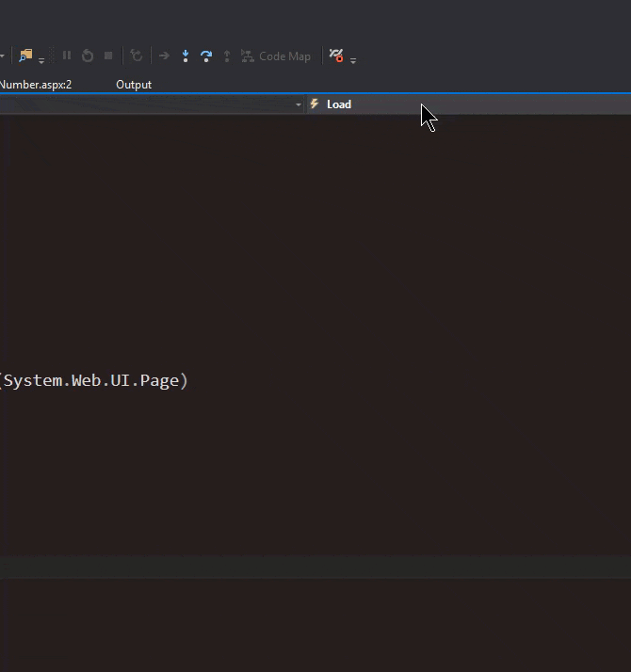
Task: Click the lightning bolt event icon by Load
Action: tap(315, 104)
